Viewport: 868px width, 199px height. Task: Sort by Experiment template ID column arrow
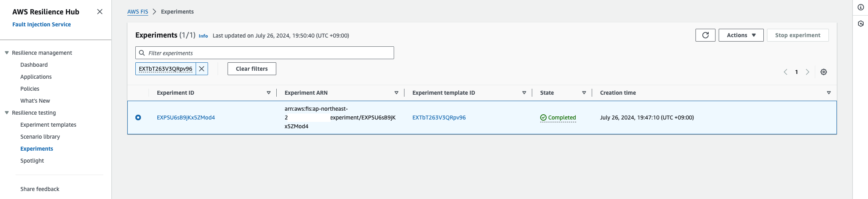pos(524,93)
